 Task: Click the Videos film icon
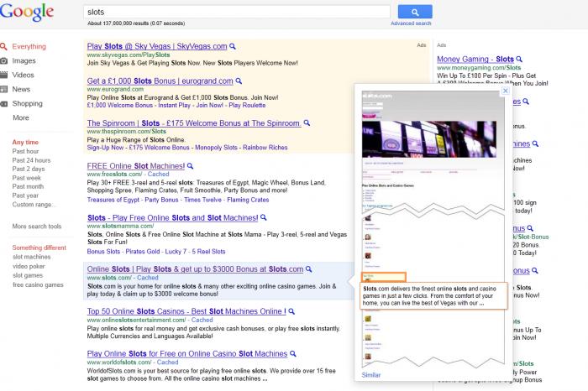point(3,75)
